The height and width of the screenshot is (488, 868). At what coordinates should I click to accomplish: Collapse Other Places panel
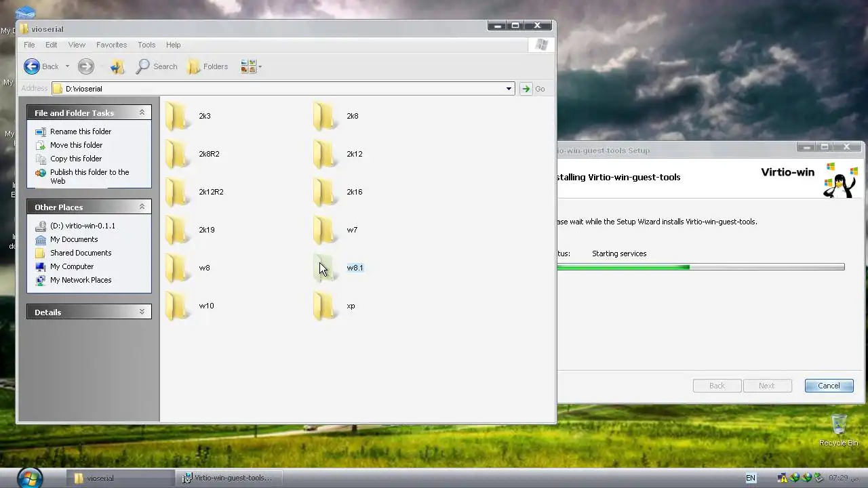[142, 207]
